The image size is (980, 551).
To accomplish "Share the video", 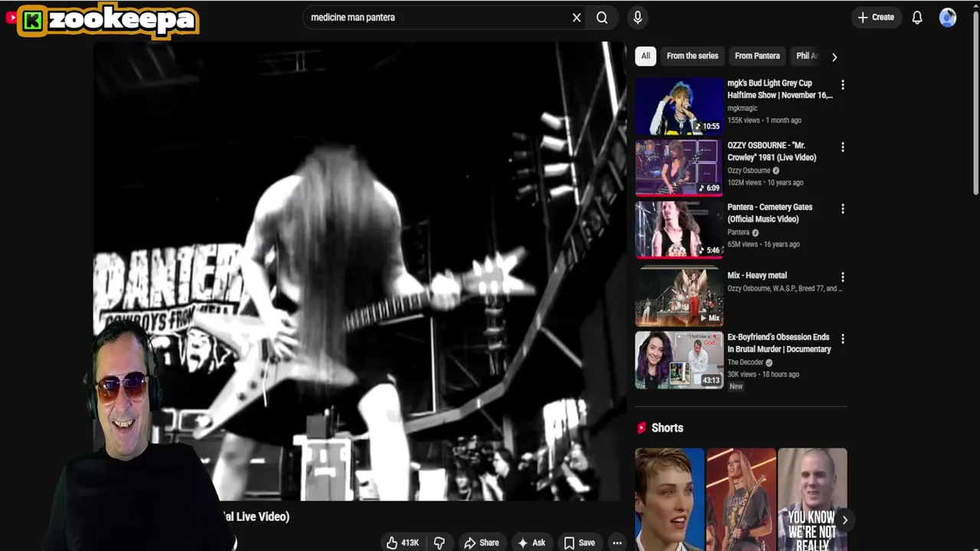I will click(482, 543).
